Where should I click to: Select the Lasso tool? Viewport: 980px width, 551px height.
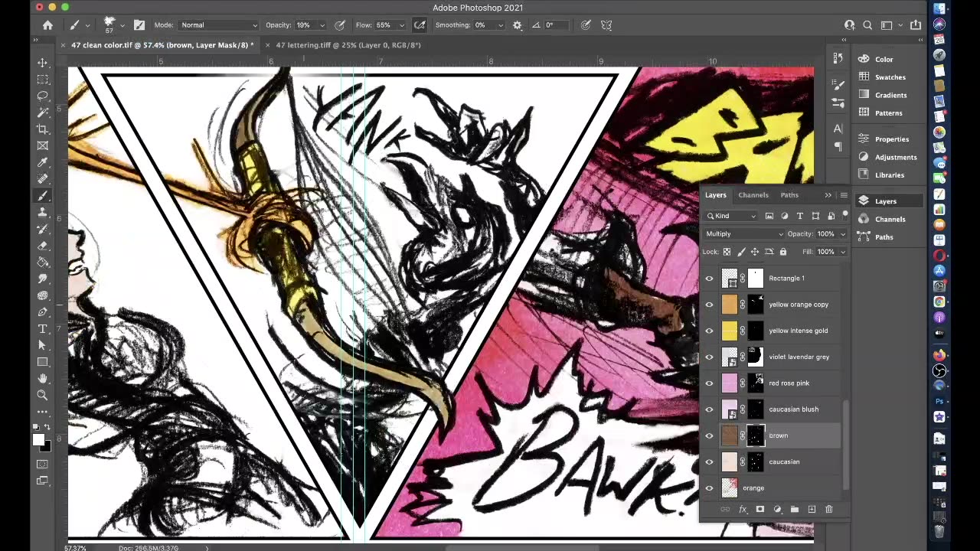click(43, 96)
